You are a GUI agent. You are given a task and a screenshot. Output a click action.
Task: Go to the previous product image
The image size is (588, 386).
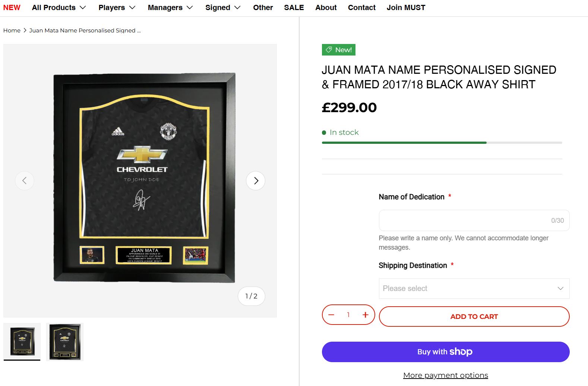tap(25, 181)
